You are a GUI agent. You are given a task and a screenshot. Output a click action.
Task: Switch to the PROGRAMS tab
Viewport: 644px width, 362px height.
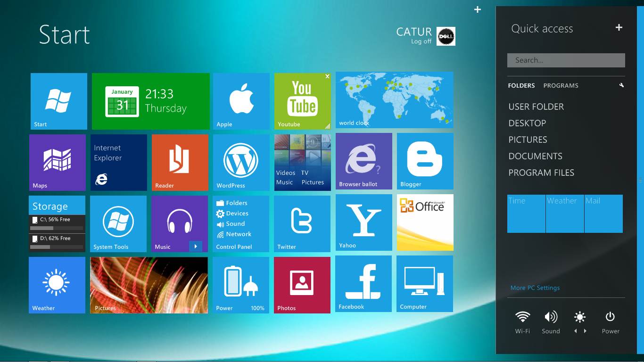(561, 86)
